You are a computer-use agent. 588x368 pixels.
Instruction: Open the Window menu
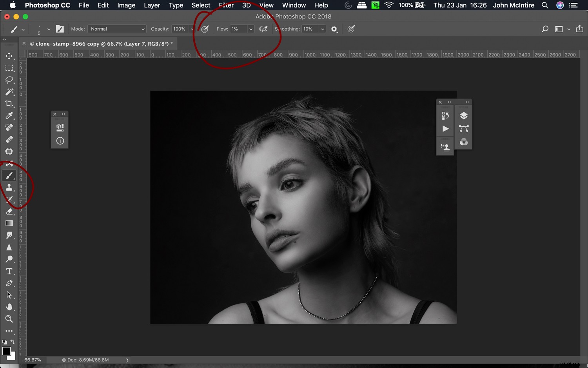294,5
